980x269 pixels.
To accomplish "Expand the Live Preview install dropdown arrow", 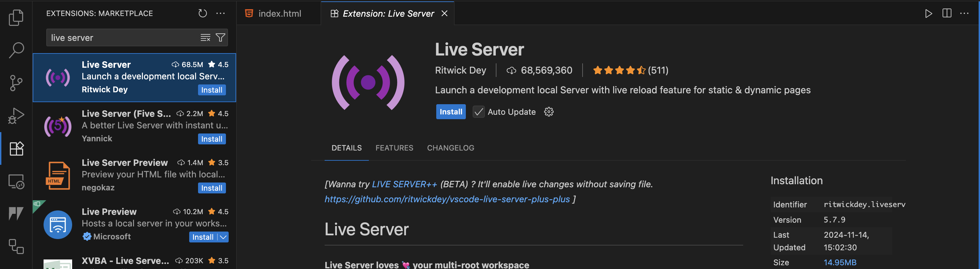I will click(224, 237).
